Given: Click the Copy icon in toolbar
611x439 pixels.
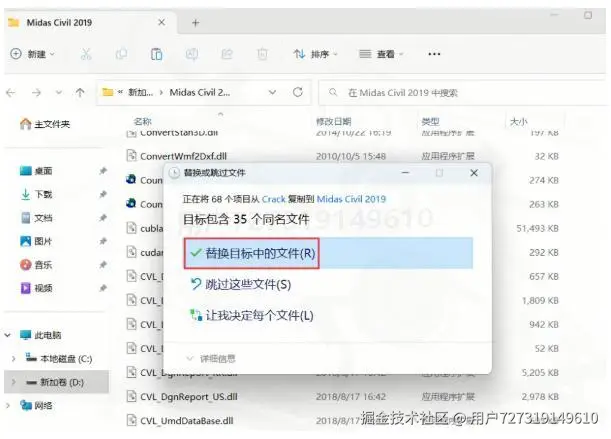Looking at the screenshot, I should [x=121, y=54].
